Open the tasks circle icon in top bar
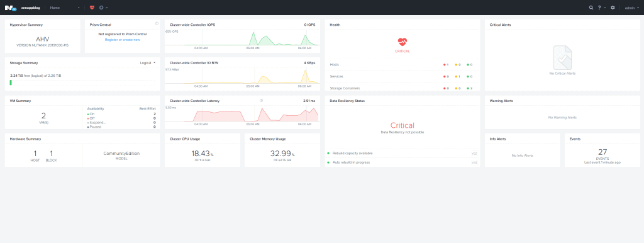 point(101,8)
